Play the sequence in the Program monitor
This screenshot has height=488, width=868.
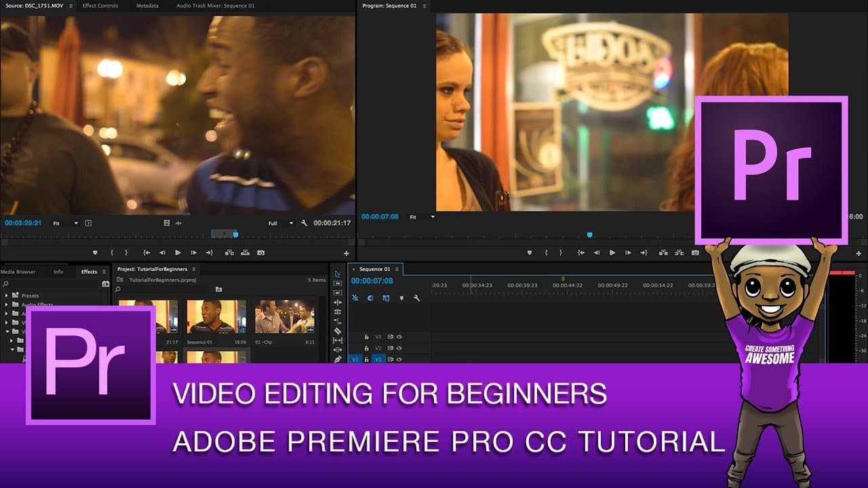[612, 253]
